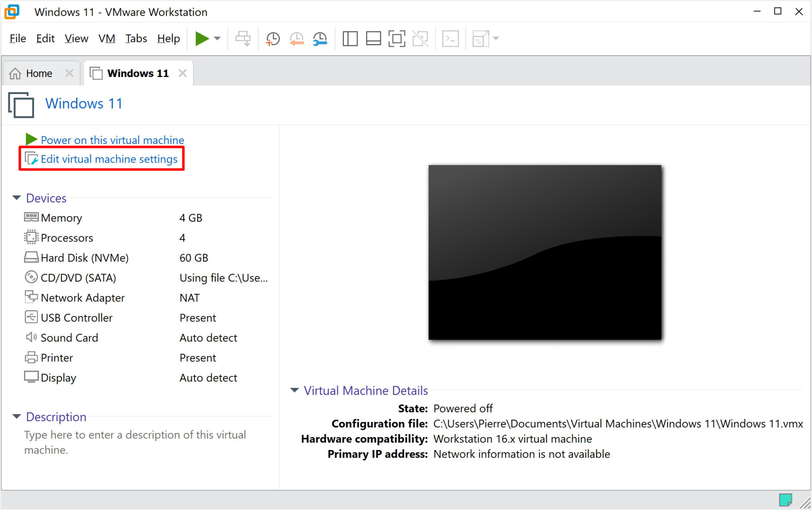
Task: Open the Snapshot Manager icon
Action: 320,38
